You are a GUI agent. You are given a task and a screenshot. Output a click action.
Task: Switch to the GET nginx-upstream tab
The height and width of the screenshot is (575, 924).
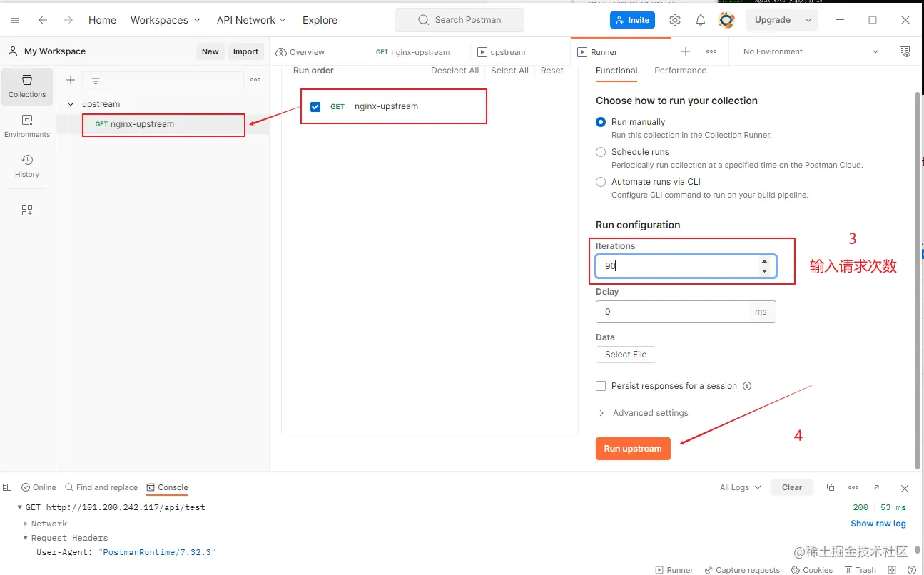coord(413,52)
